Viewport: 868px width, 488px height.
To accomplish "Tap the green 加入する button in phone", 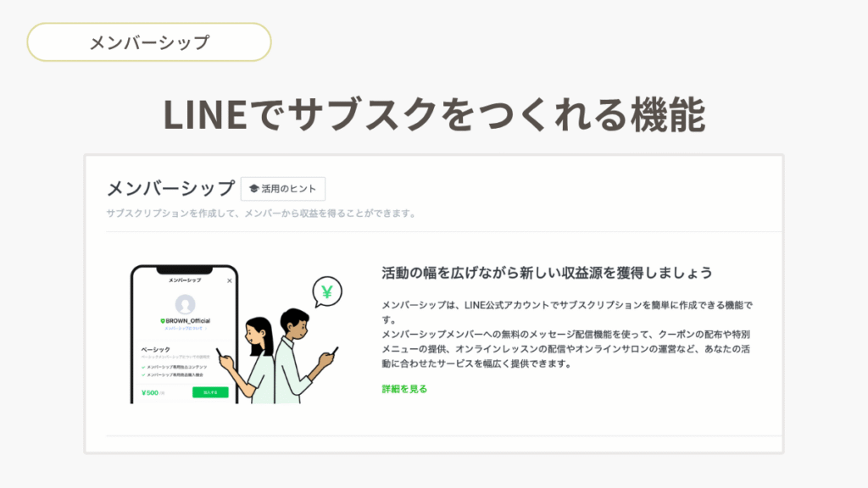I will tap(210, 392).
